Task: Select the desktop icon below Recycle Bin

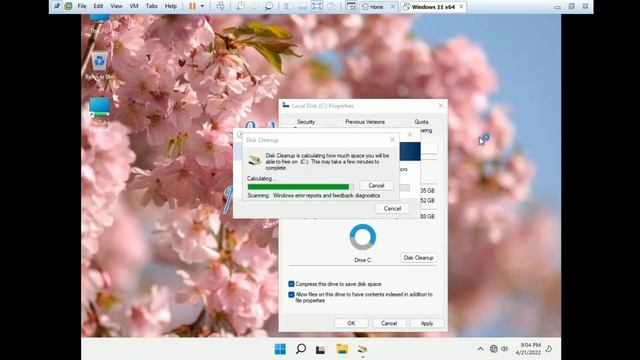Action: tap(99, 111)
